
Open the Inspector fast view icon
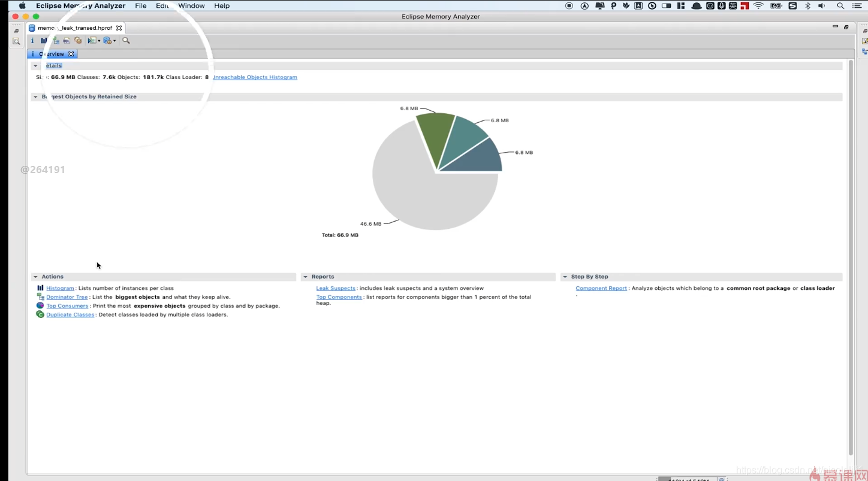[x=16, y=41]
